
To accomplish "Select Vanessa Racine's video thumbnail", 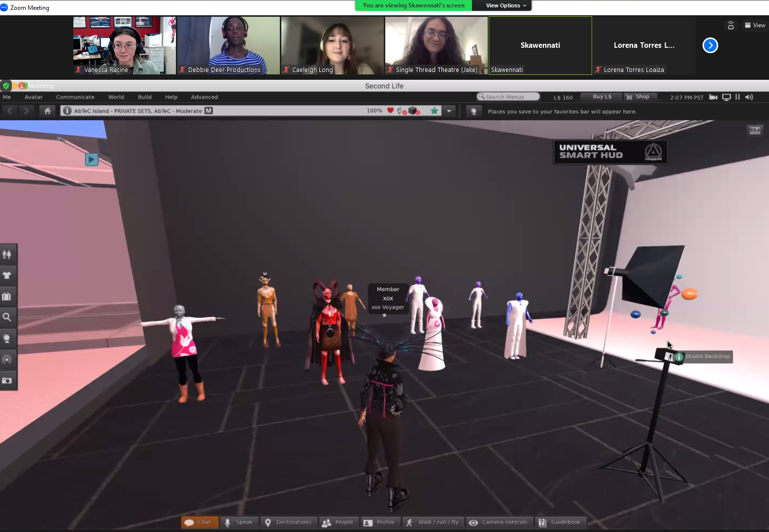I will pos(125,45).
